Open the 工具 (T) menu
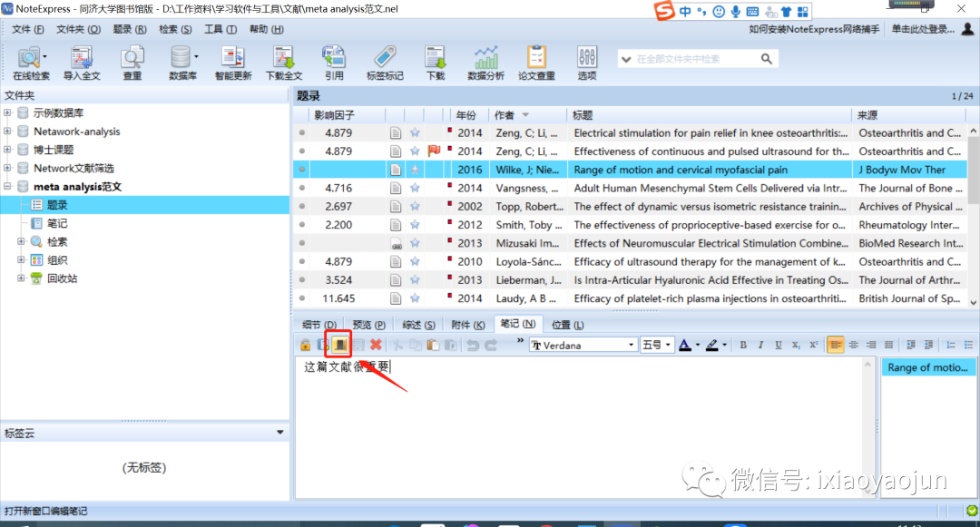This screenshot has width=980, height=527. click(x=220, y=29)
